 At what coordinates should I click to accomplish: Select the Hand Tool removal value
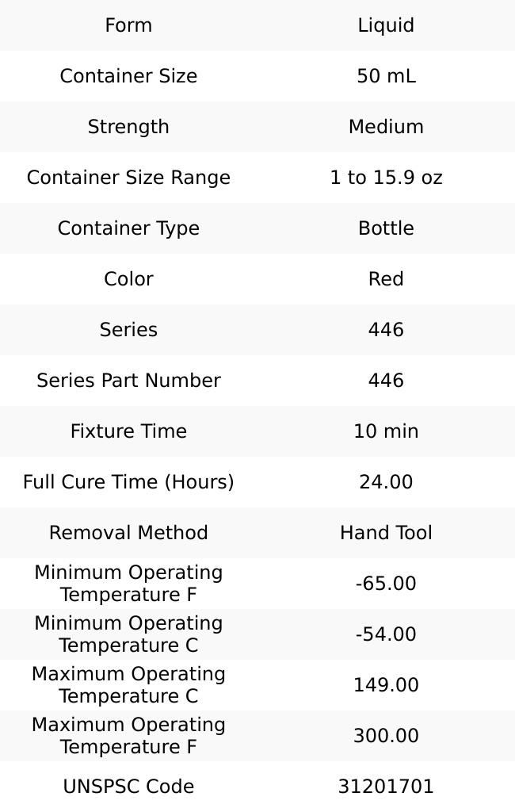[386, 533]
